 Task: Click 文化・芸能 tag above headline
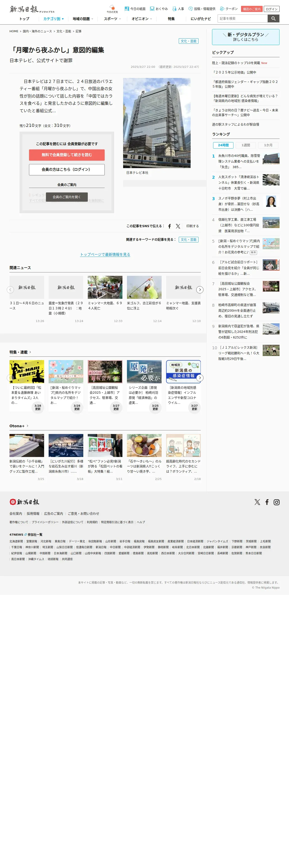click(188, 41)
